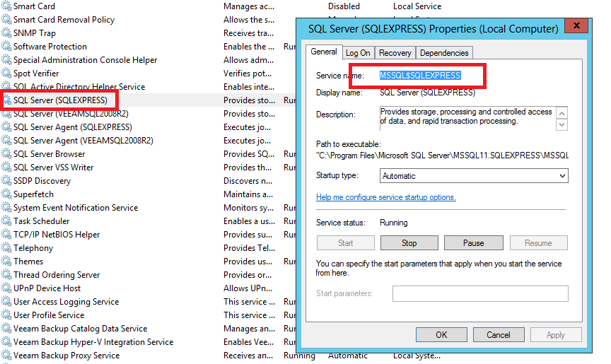Select the Telephony service name
Viewport: 611px width, 364px height.
point(33,248)
